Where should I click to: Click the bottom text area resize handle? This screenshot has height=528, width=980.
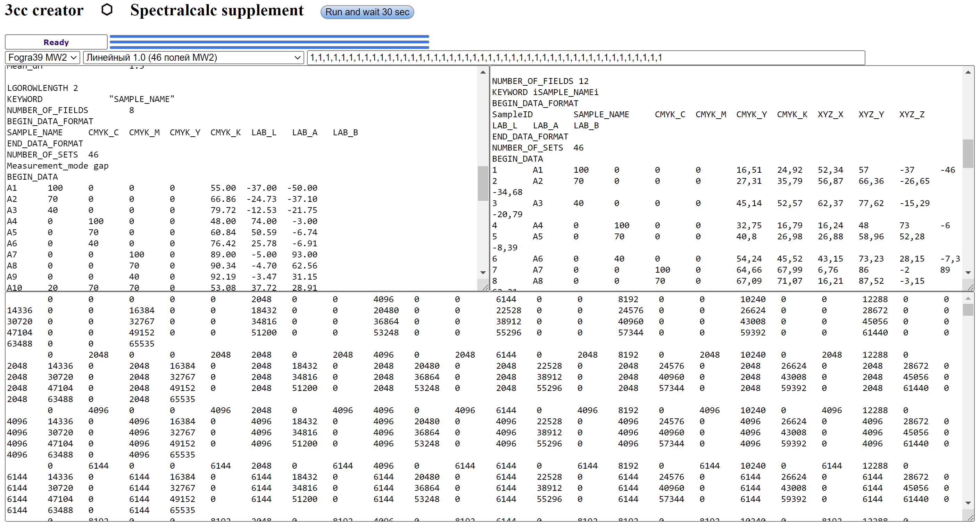971,518
